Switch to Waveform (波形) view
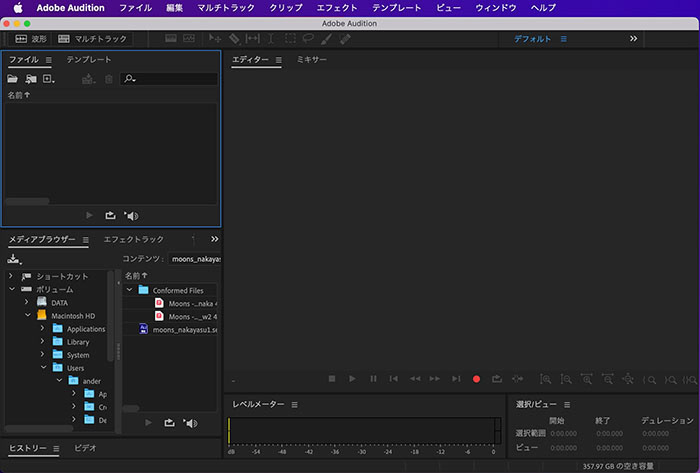Screen dimensions: 700x473 click(30, 39)
